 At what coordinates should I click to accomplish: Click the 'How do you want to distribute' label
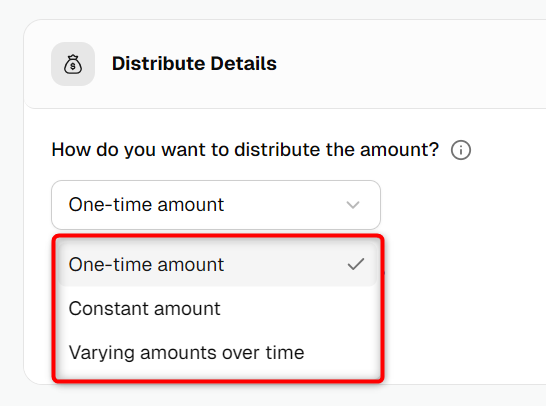245,150
